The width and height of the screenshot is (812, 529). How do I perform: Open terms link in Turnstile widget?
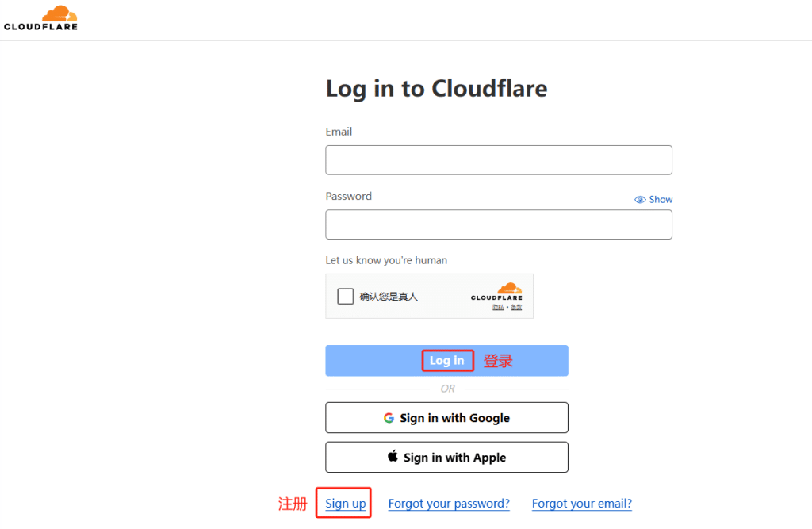click(516, 307)
